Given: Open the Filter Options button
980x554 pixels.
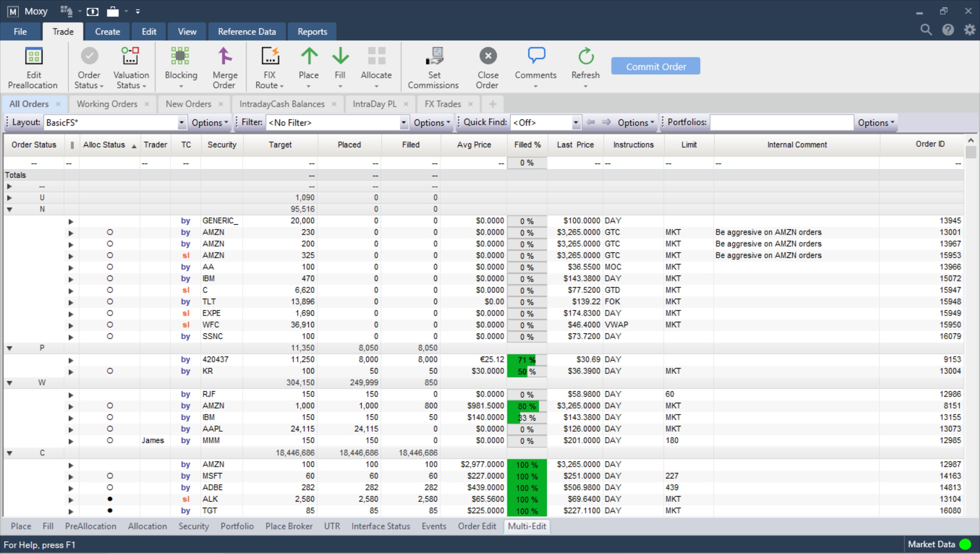Looking at the screenshot, I should [432, 123].
